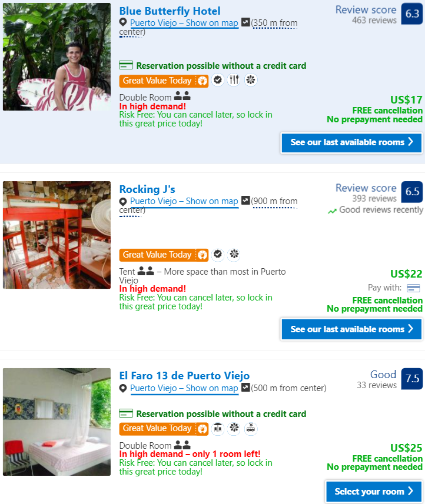Click the map chart icon beside El Faro 13 location
Screen dimensions: 425x504
(x=245, y=388)
